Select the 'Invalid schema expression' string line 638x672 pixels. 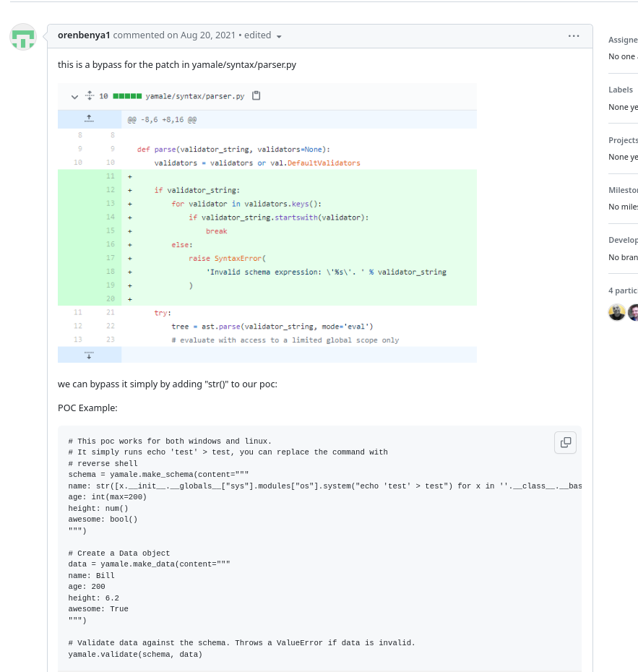click(326, 272)
